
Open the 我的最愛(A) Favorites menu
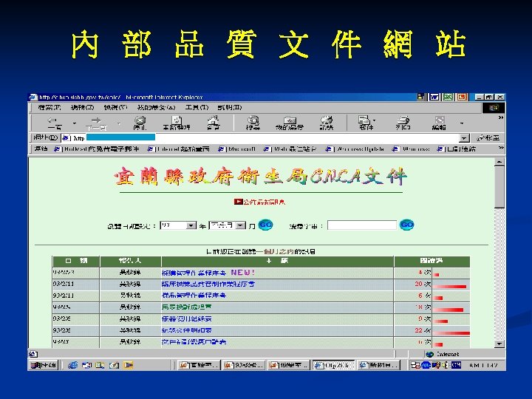click(x=156, y=108)
